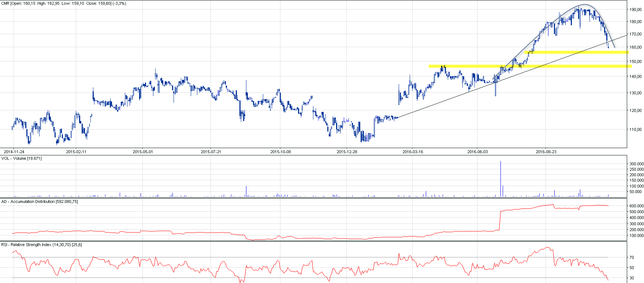The width and height of the screenshot is (644, 283).
Task: Select the 2015-07-21 date axis label
Action: (x=211, y=152)
